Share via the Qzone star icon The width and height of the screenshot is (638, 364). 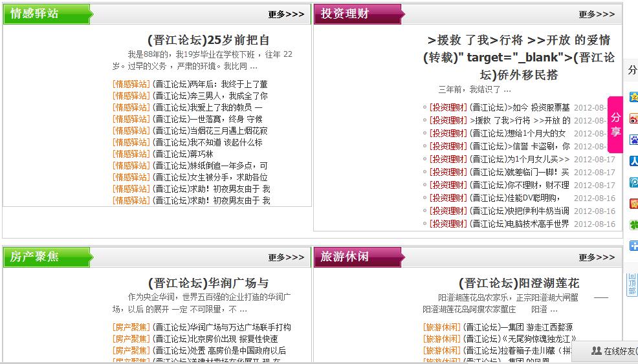634,97
